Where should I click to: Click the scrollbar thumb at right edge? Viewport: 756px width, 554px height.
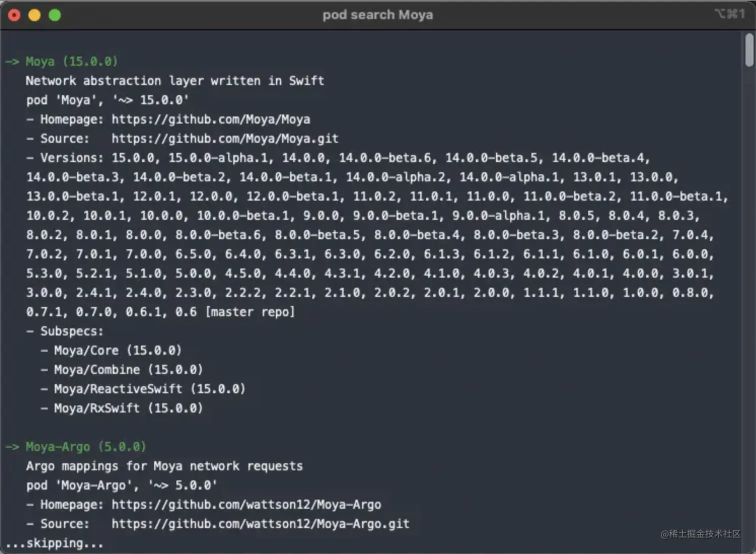pos(749,50)
